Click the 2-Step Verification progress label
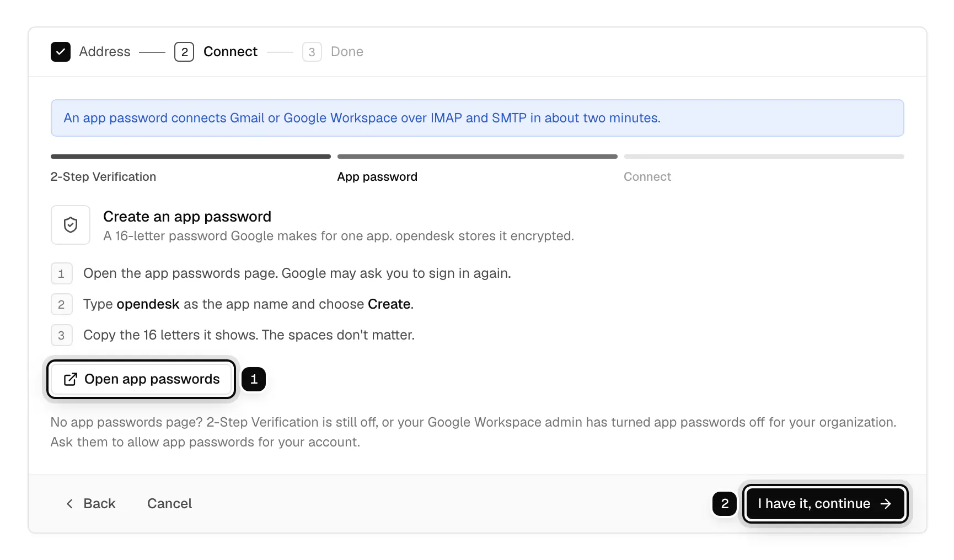The width and height of the screenshot is (954, 560). click(103, 177)
